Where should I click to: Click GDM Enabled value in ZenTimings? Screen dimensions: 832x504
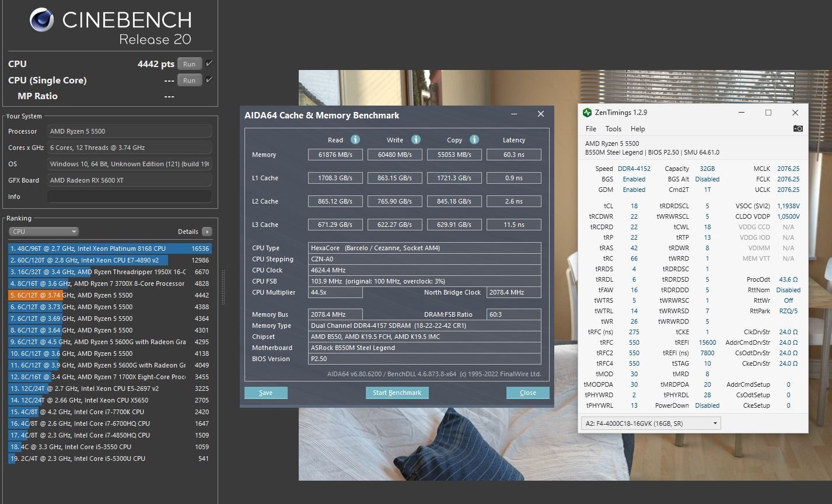click(634, 190)
